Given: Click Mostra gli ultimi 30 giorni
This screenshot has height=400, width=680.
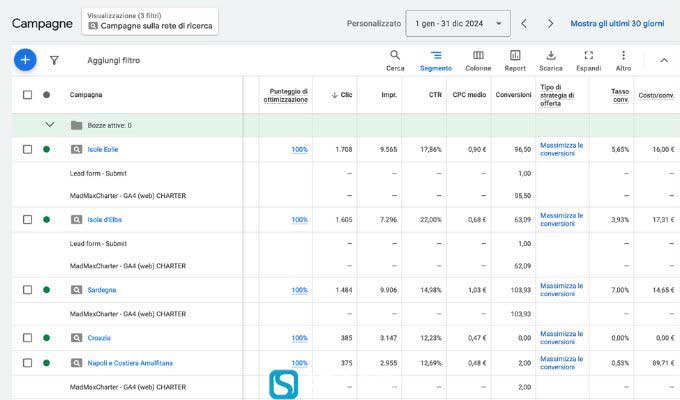Looking at the screenshot, I should pos(617,23).
